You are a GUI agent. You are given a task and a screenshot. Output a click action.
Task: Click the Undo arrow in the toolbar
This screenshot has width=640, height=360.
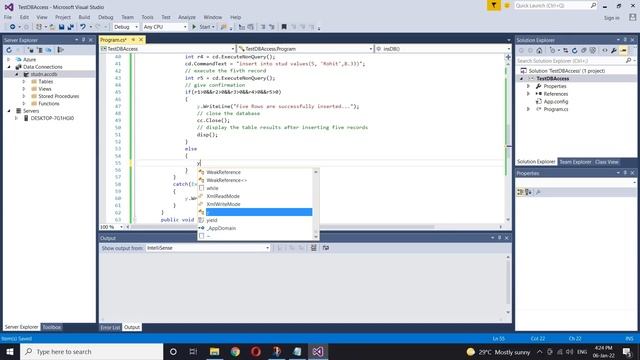[x=83, y=27]
